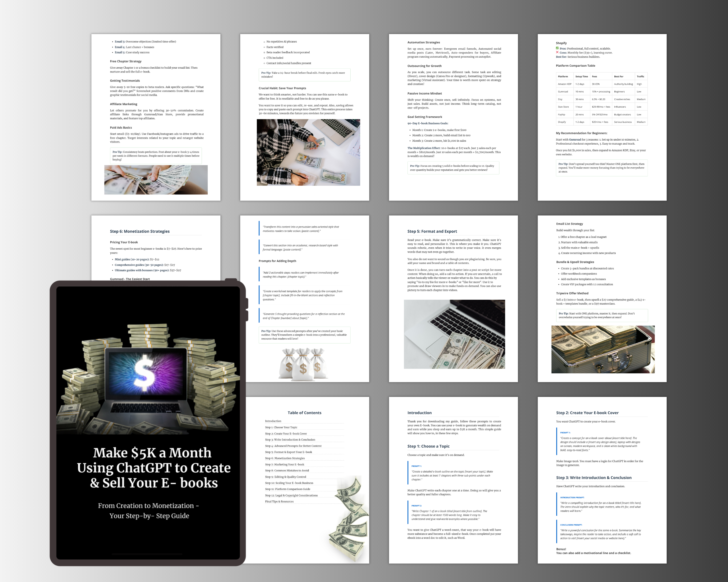Click the 'Authority building' table cell
The image size is (728, 582).
tap(623, 84)
